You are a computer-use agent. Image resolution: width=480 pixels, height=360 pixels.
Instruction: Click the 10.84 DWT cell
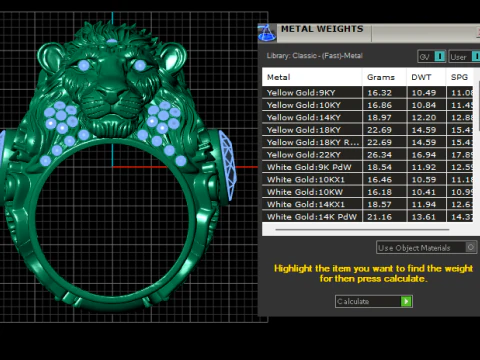(x=426, y=105)
